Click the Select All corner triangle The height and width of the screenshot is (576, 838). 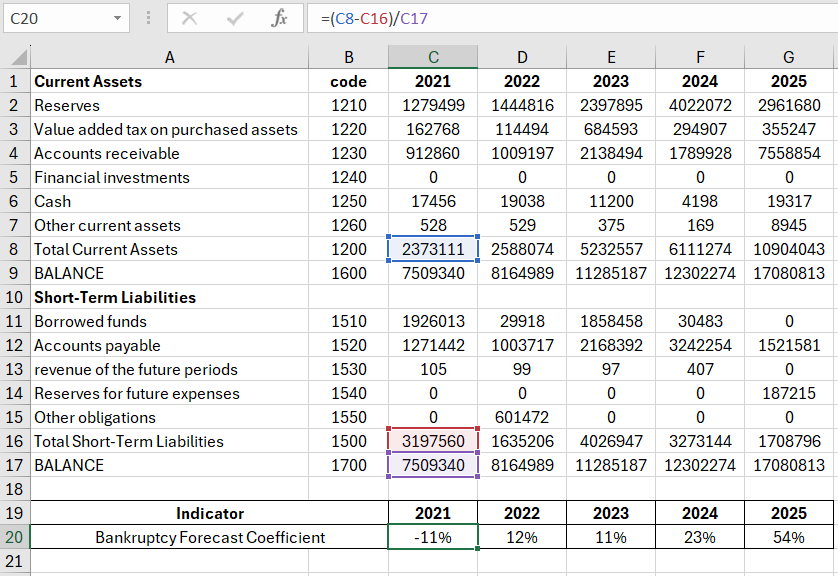(18, 58)
